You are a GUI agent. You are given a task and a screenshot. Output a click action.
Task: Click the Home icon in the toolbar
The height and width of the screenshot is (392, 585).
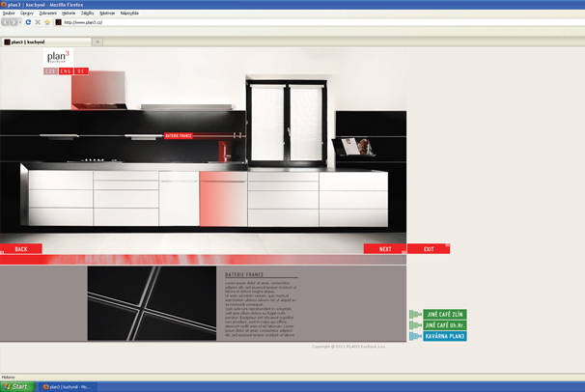pyautogui.click(x=47, y=22)
